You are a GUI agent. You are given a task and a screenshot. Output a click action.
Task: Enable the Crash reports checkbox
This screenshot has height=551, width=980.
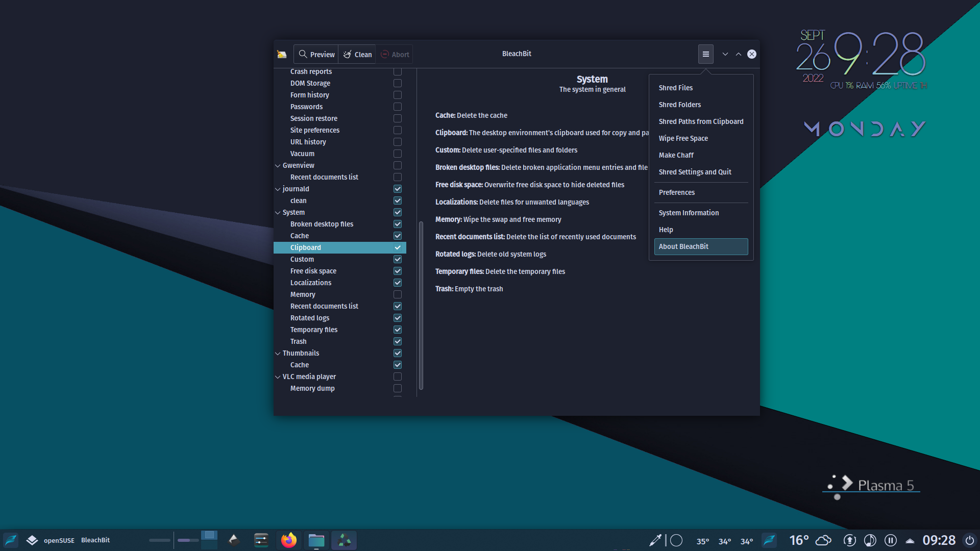398,71
